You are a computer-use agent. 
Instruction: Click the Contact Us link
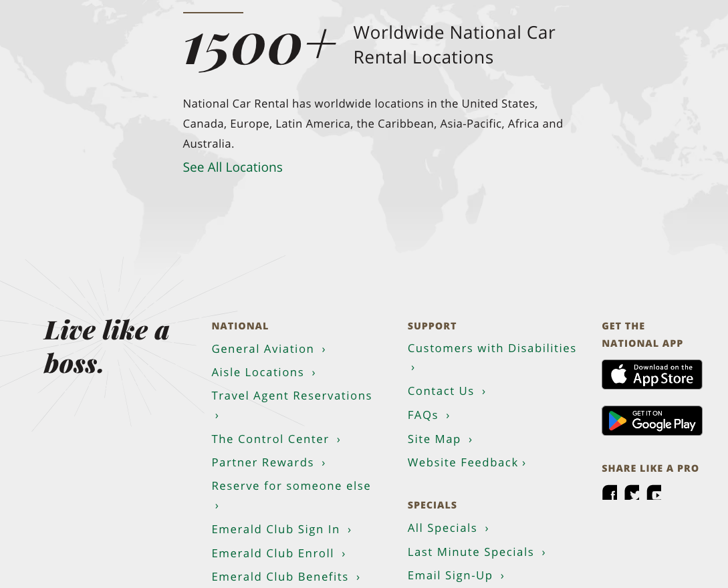pyautogui.click(x=447, y=392)
